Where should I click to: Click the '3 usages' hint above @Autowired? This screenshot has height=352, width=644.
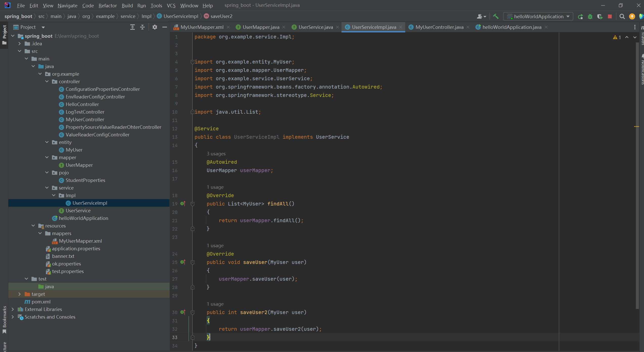point(216,154)
